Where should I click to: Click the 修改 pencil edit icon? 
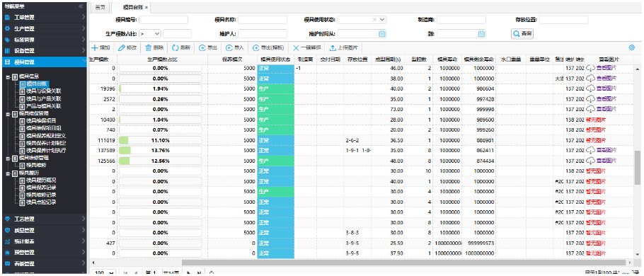pos(121,47)
